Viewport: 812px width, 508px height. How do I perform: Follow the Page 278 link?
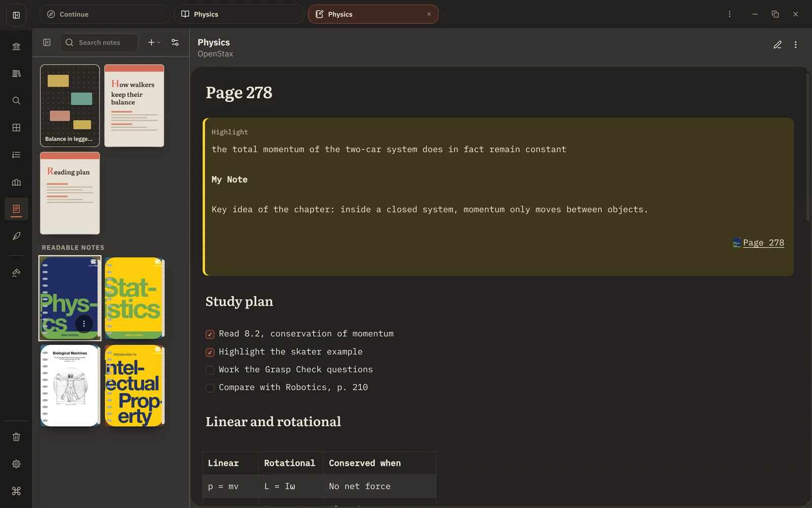[x=763, y=243]
